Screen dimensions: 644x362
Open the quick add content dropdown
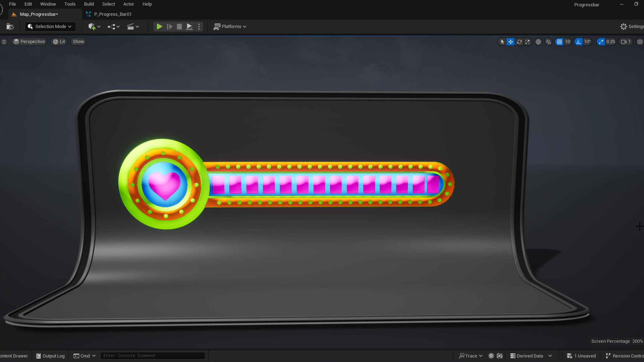[94, 26]
